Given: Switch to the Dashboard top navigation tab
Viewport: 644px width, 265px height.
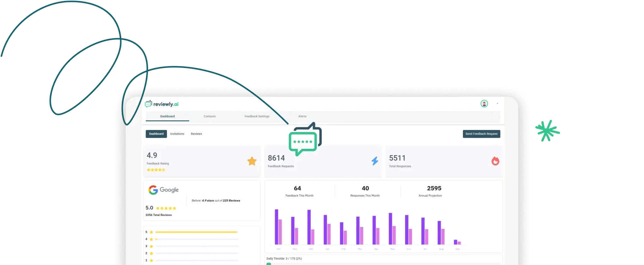Looking at the screenshot, I should 167,116.
